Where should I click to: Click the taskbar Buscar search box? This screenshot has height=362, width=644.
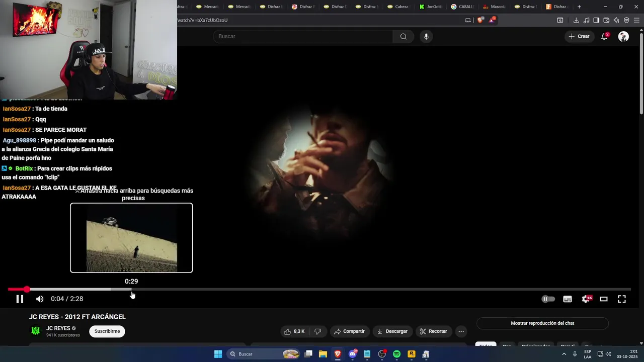(264, 354)
